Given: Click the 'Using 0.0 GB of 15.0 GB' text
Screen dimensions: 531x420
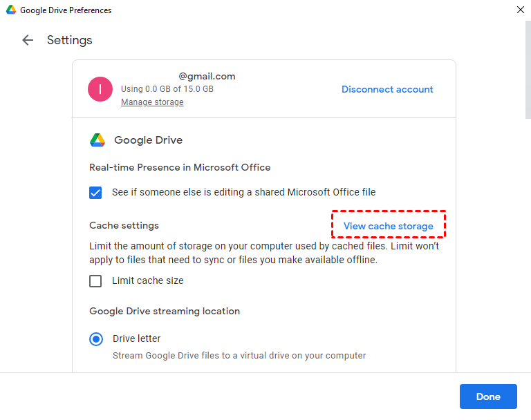Looking at the screenshot, I should coord(167,89).
